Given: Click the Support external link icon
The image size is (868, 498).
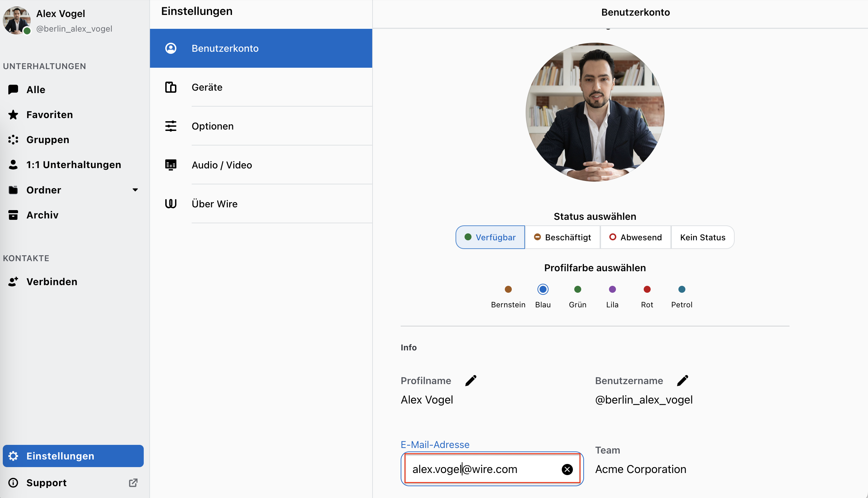Looking at the screenshot, I should [133, 483].
